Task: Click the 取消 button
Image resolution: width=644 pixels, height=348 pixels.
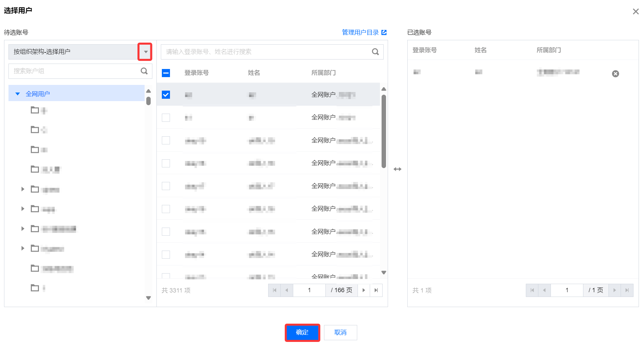Action: [x=340, y=332]
